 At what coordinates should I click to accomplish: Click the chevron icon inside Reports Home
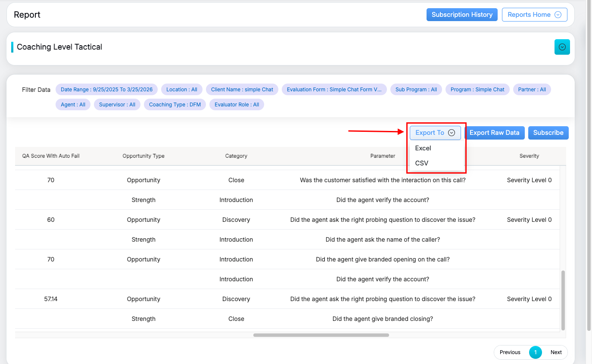coord(558,15)
